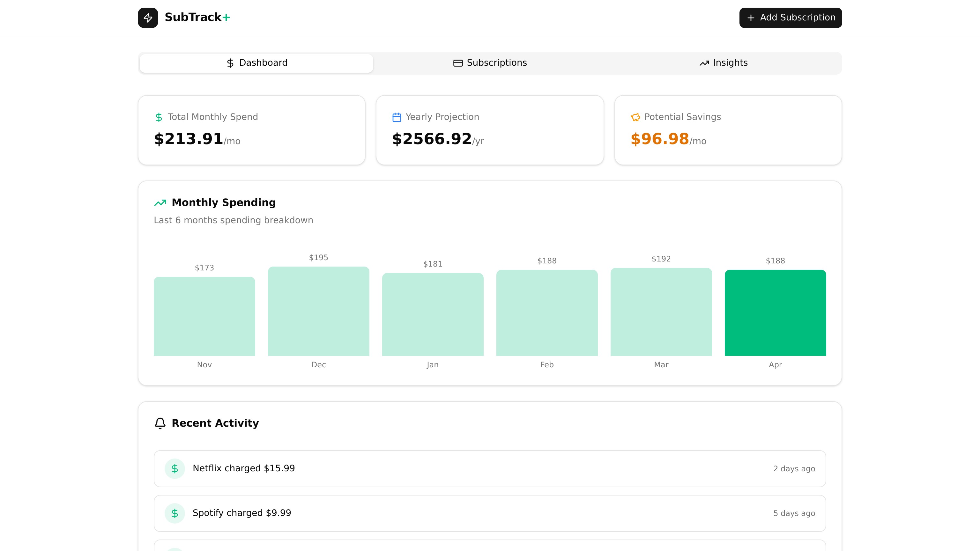
Task: Select the Nov bar showing $173
Action: (x=204, y=316)
